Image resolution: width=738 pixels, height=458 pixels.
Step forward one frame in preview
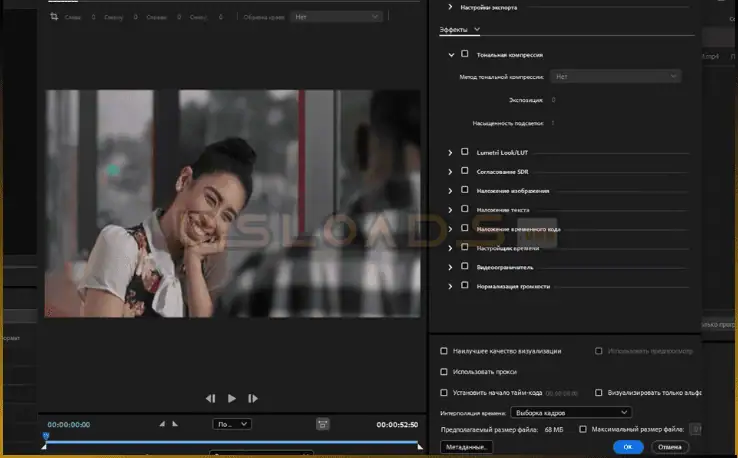coord(253,398)
